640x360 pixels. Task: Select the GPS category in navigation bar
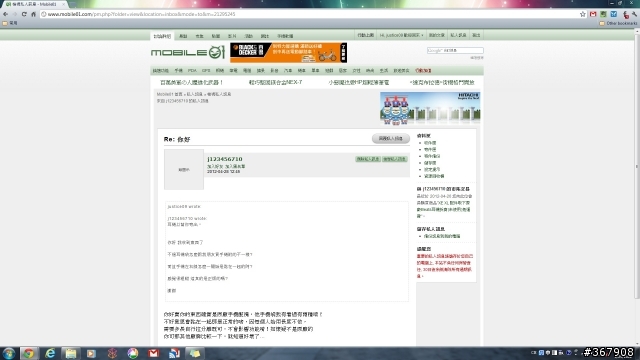[x=206, y=71]
